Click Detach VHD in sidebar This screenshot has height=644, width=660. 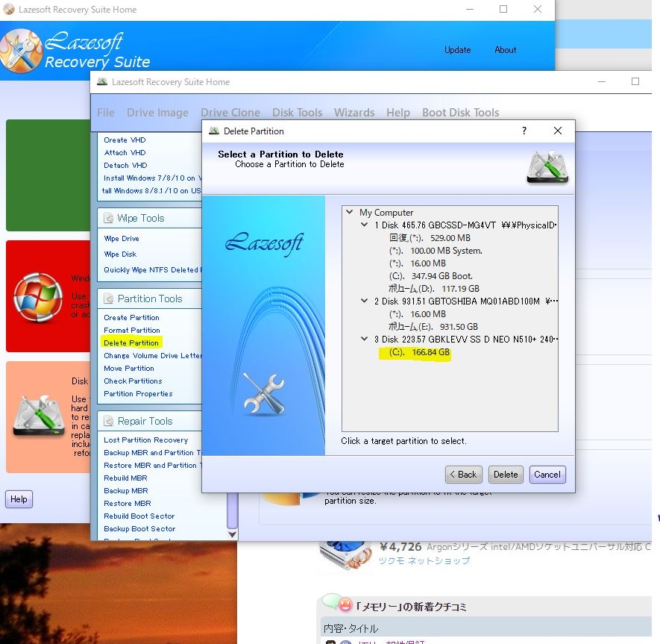point(125,165)
